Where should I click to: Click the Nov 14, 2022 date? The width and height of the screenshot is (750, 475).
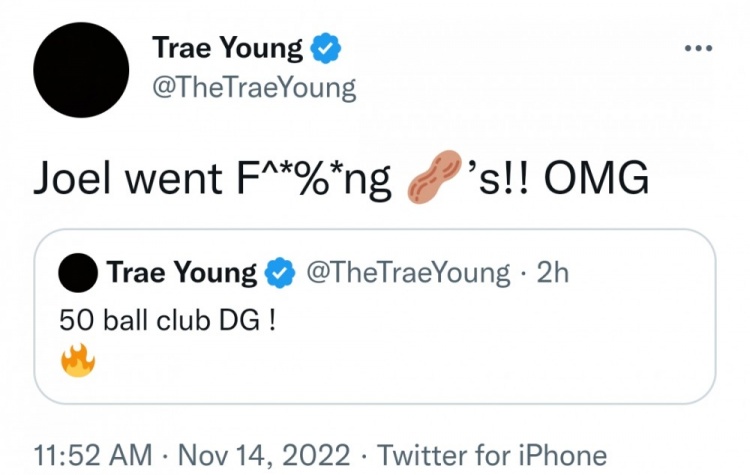pos(264,454)
